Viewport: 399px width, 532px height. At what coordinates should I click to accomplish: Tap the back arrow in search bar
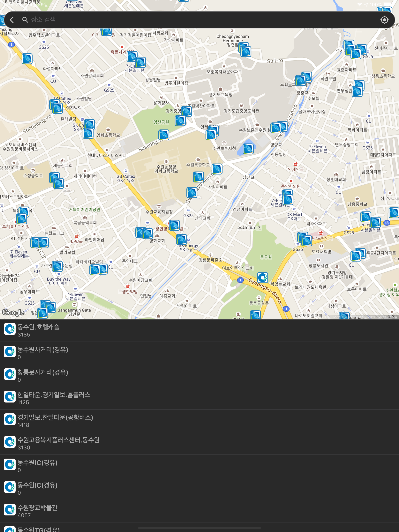11,20
